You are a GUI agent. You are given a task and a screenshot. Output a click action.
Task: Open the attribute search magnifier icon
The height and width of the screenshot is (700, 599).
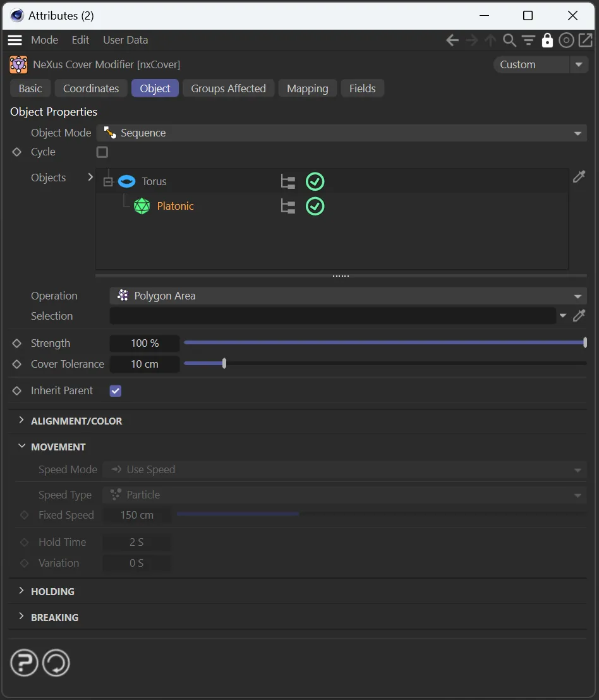click(x=509, y=40)
